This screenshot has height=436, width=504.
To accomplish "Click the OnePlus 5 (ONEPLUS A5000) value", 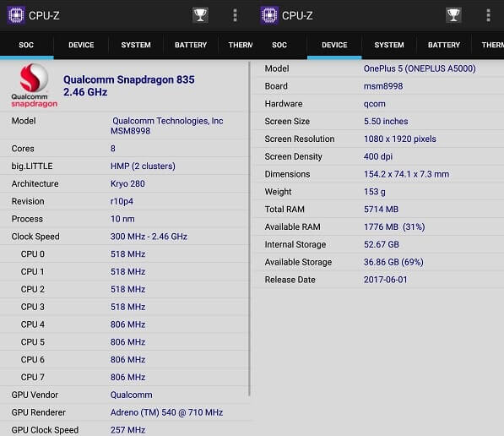I will point(420,68).
